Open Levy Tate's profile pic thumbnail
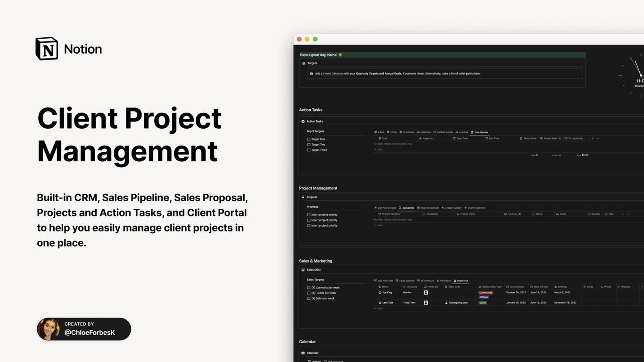 426,303
